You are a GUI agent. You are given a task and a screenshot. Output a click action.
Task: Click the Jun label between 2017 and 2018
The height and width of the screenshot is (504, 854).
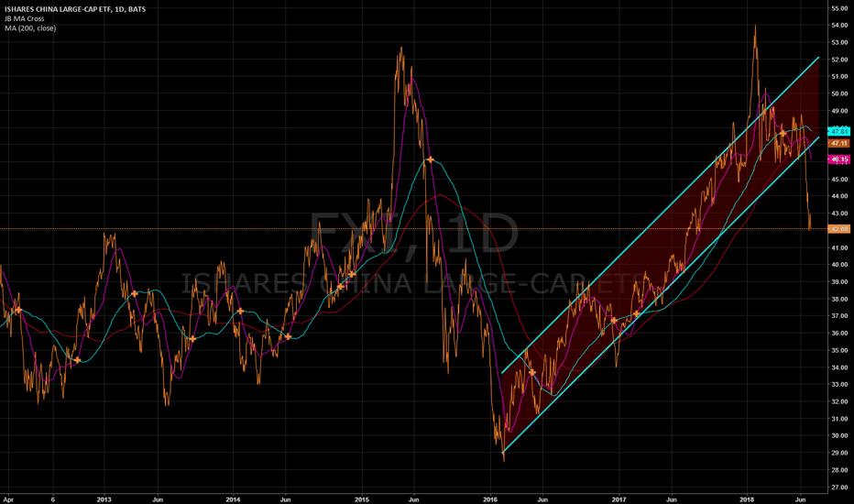[672, 499]
